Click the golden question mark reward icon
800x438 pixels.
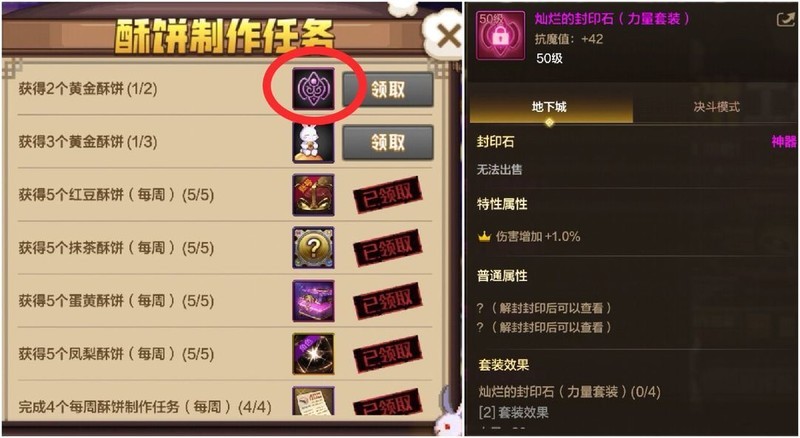click(313, 248)
